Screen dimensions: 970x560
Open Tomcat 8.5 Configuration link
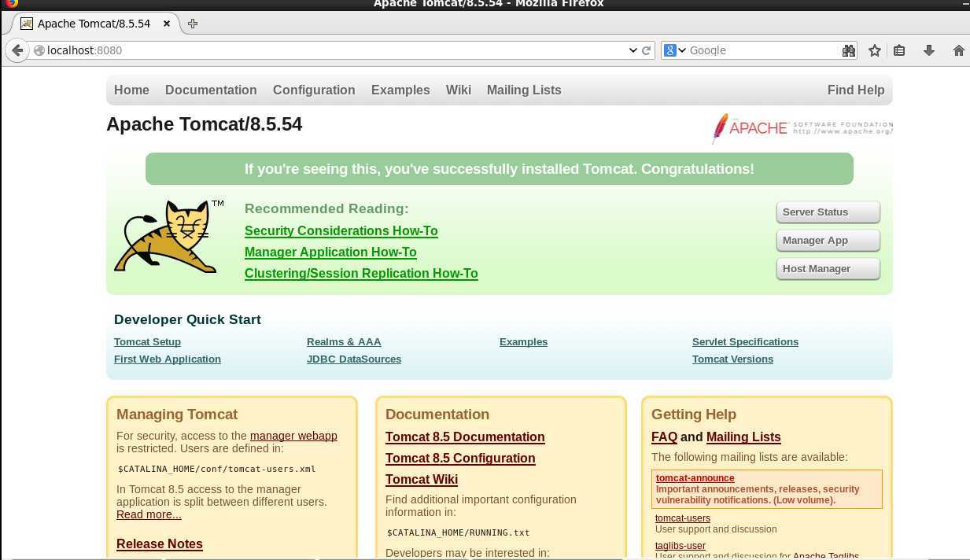pyautogui.click(x=460, y=459)
